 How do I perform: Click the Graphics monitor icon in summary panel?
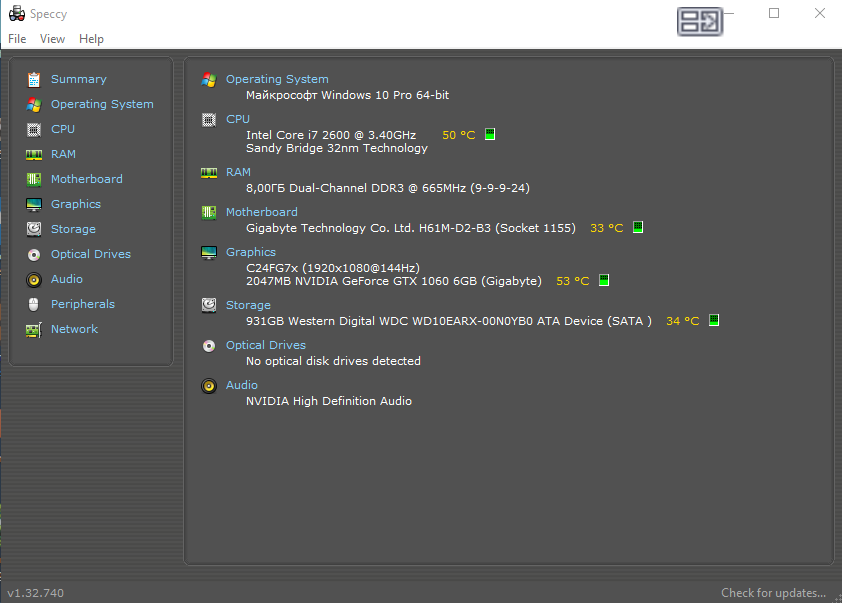tap(209, 252)
